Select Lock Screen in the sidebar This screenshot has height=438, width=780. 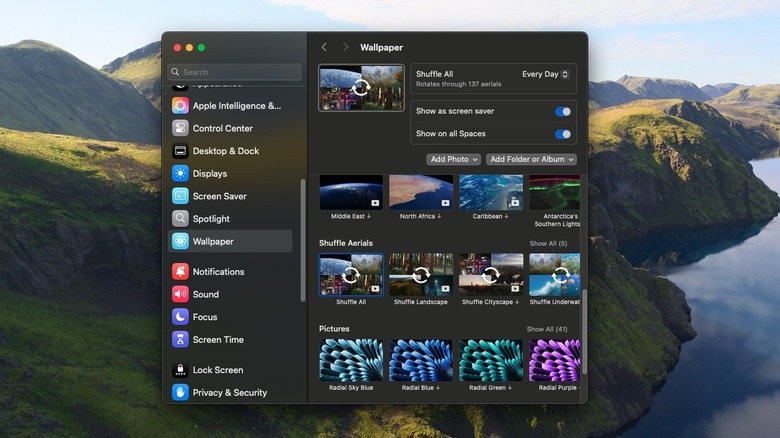click(217, 370)
